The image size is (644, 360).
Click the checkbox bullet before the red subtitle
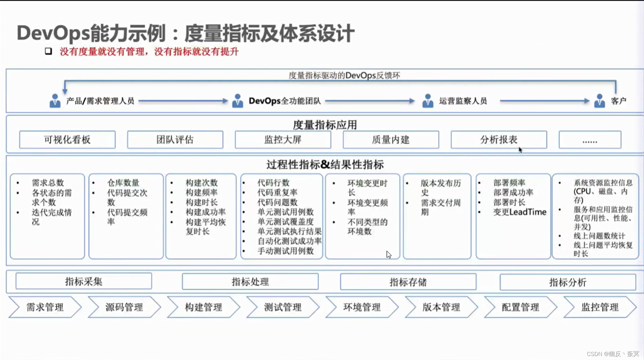tap(48, 51)
